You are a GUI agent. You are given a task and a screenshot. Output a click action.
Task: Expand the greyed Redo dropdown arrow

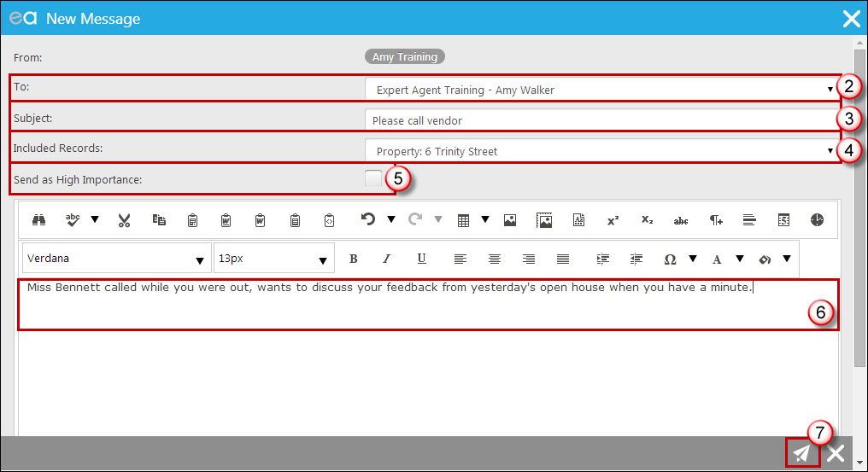tap(438, 219)
